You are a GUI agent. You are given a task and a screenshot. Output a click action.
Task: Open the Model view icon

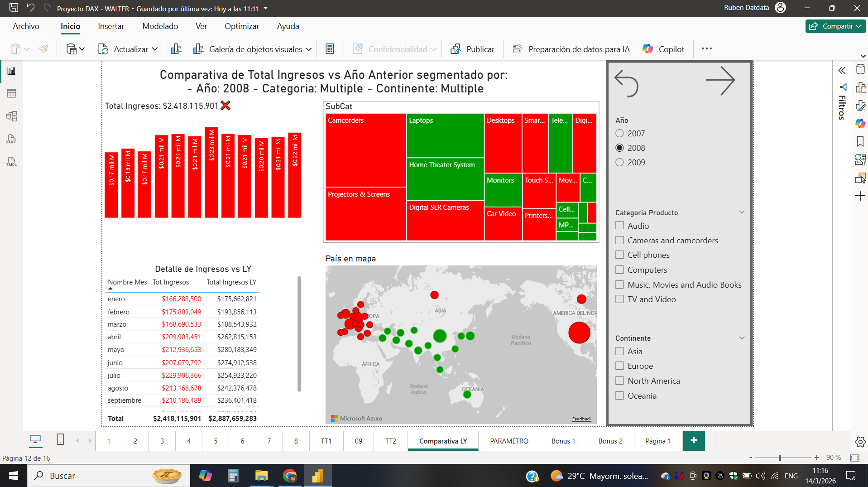click(x=11, y=116)
